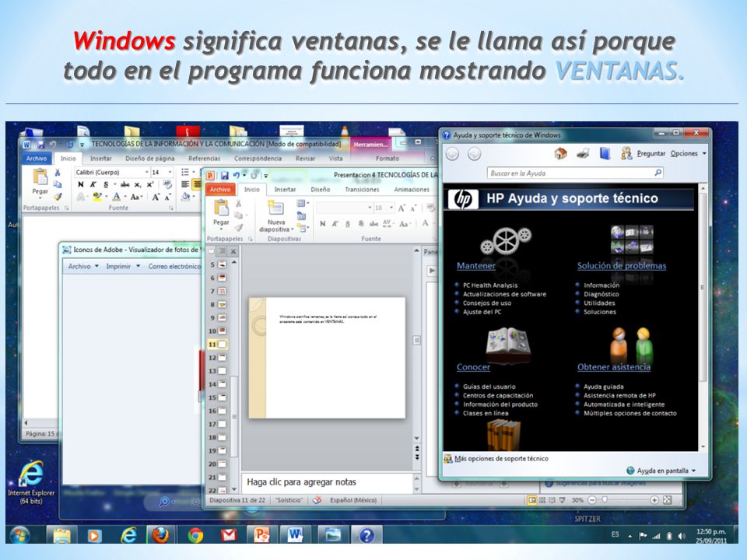
Task: Click the zoom in plus button in PowerPoint status bar
Action: pos(654,500)
